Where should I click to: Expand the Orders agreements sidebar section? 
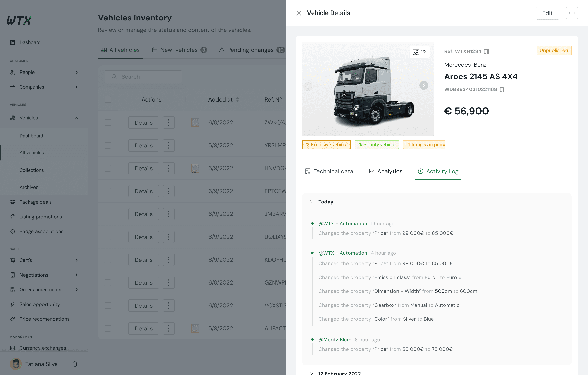point(76,290)
